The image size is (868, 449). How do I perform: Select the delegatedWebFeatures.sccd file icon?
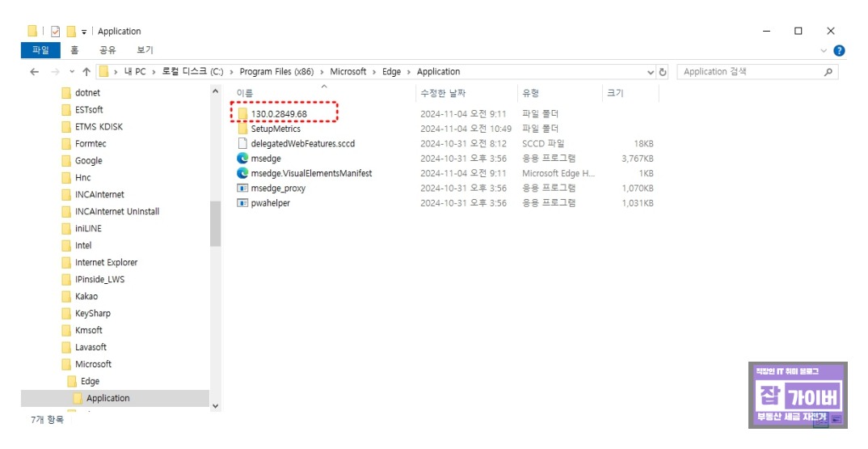tap(242, 143)
